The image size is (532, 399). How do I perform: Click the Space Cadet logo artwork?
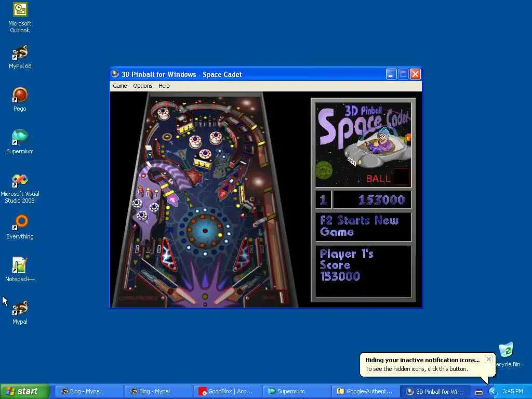[363, 144]
